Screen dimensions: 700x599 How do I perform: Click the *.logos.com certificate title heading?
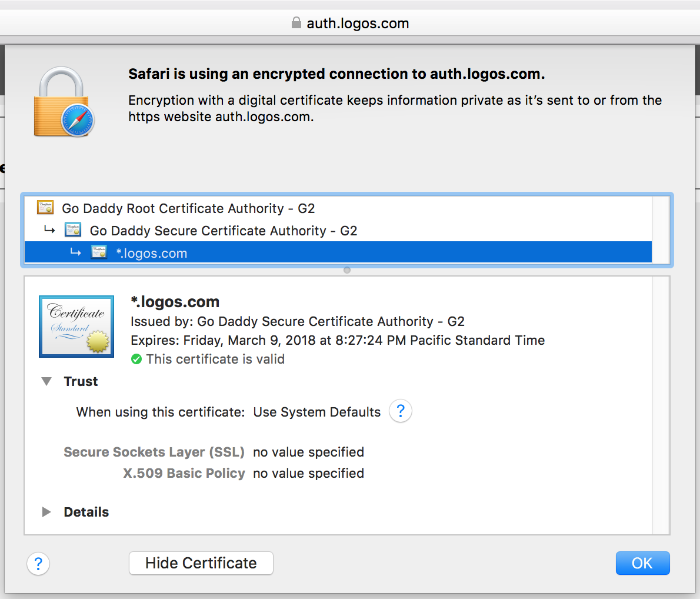[x=175, y=302]
